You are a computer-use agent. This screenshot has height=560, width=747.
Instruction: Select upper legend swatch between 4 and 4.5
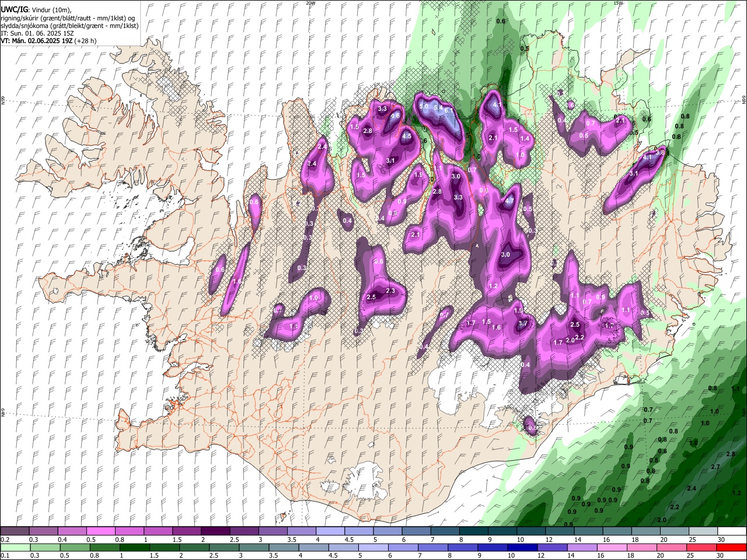330,531
